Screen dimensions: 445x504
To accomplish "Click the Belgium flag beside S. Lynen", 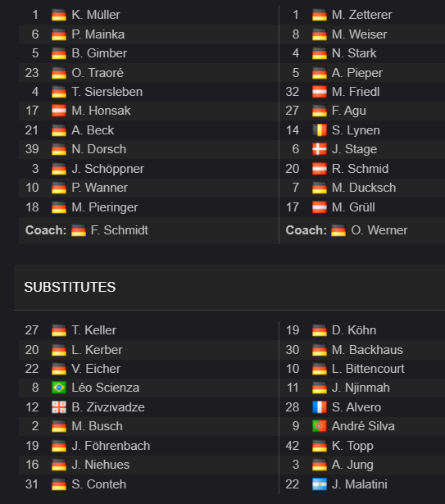I will click(x=320, y=130).
